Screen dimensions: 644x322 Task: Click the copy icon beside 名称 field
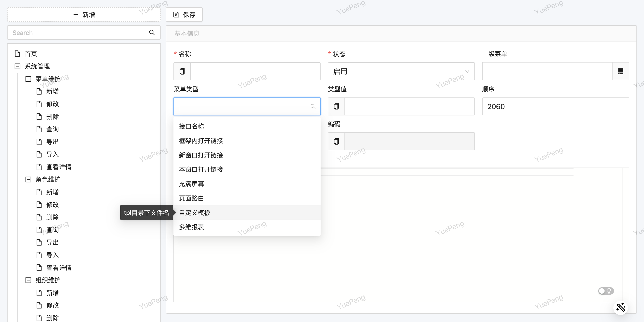point(182,72)
